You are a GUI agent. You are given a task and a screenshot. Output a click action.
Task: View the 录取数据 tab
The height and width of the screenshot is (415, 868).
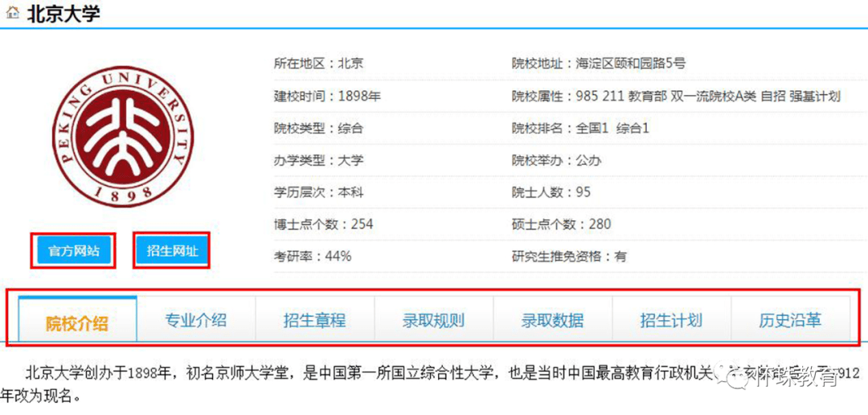552,320
